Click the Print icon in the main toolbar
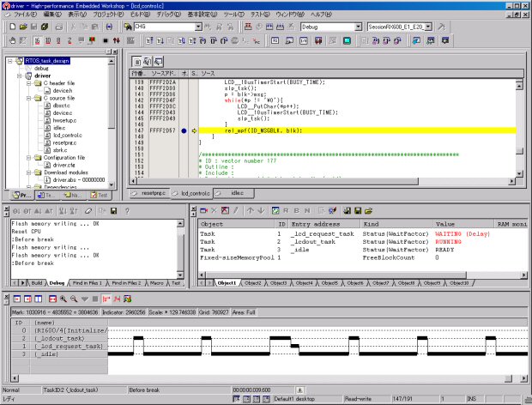Screen dimensions: 532x405 [x=58, y=27]
